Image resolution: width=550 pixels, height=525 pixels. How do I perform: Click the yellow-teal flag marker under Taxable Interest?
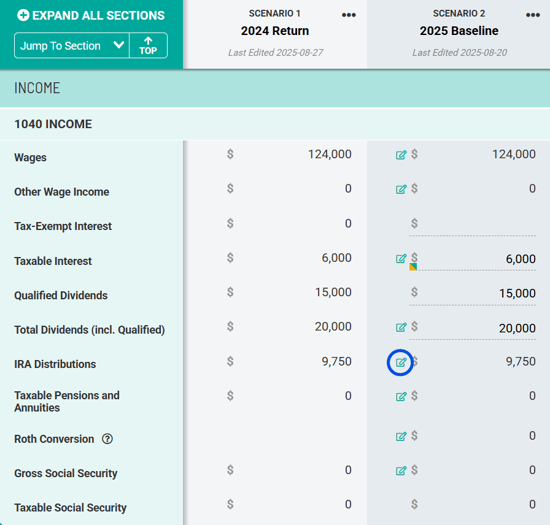point(413,267)
